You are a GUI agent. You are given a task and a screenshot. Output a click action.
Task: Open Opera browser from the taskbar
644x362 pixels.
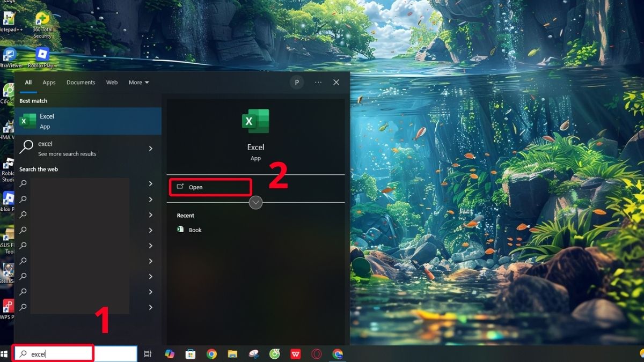(317, 354)
